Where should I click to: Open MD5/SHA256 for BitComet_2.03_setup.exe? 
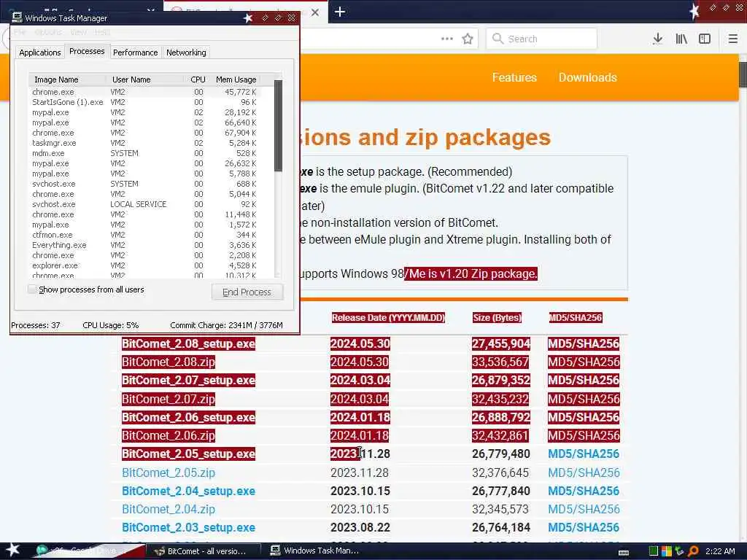tap(584, 528)
